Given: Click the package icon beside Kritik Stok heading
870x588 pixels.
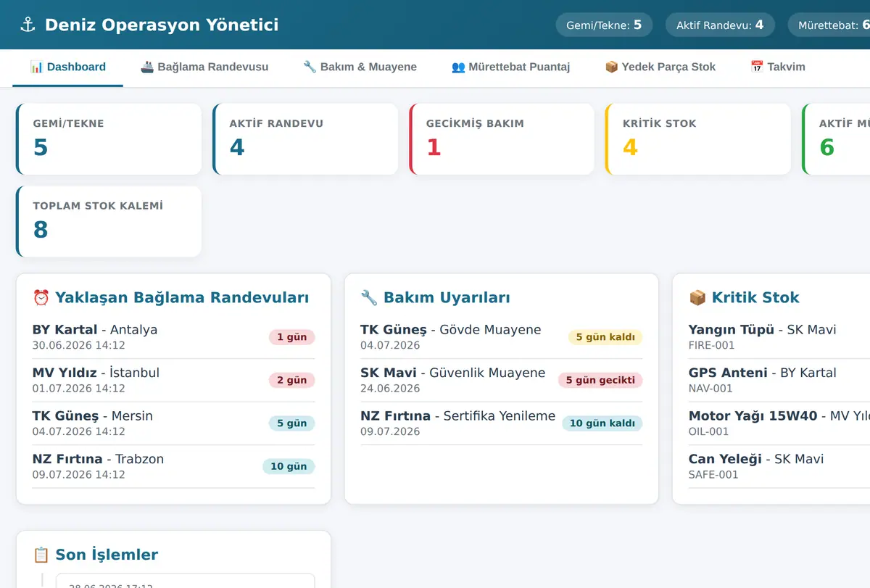Looking at the screenshot, I should coord(697,297).
